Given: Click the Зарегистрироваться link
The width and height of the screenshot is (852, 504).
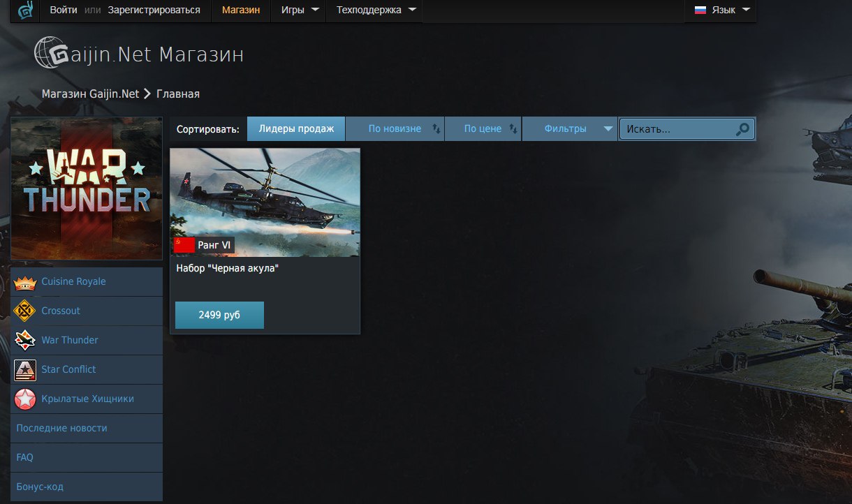Looking at the screenshot, I should click(x=154, y=10).
